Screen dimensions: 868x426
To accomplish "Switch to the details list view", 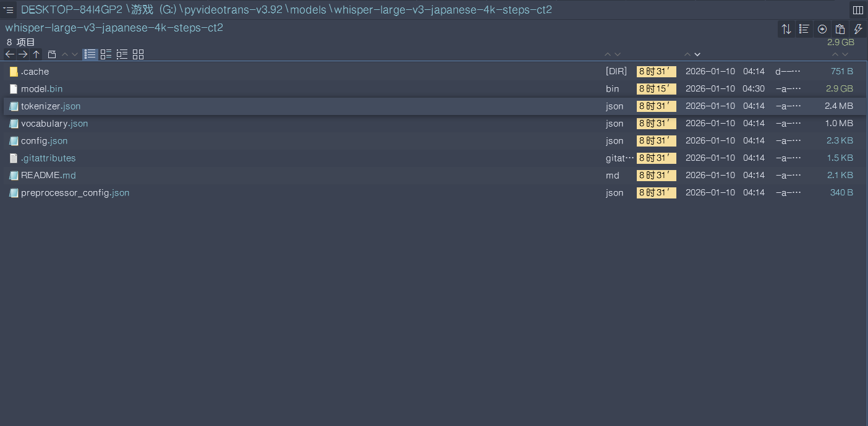I will (106, 54).
